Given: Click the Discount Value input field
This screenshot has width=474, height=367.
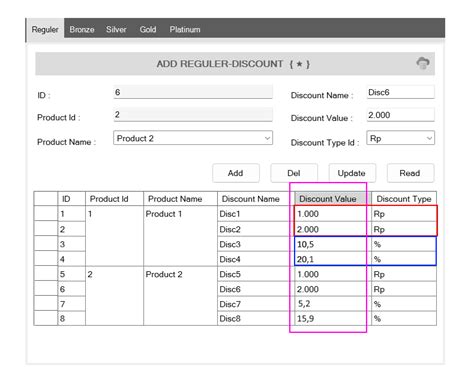Looking at the screenshot, I should 400,115.
